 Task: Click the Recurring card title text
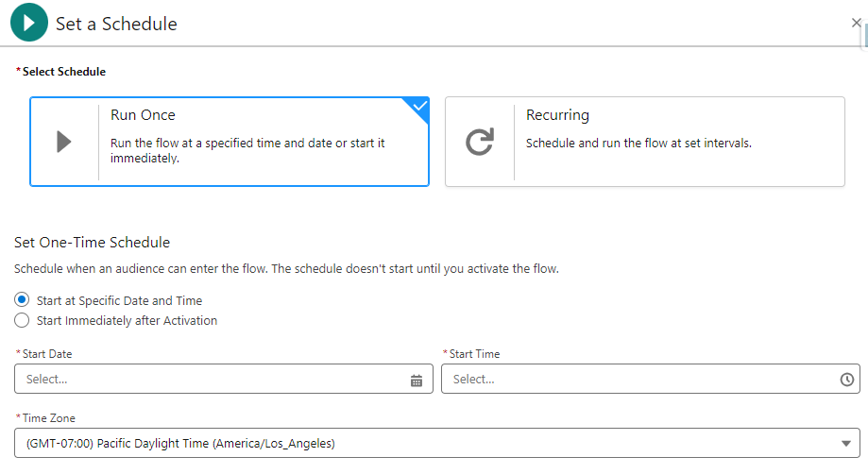tap(557, 115)
